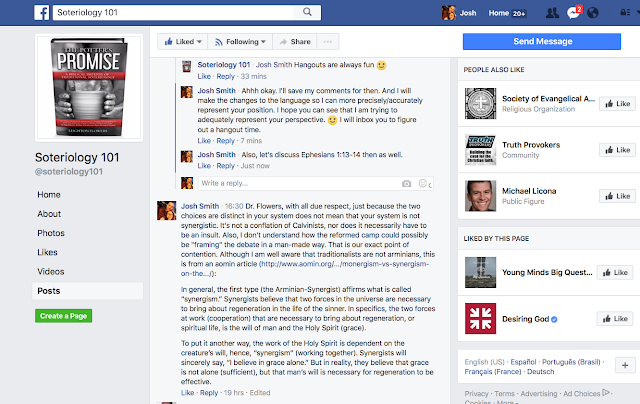The image size is (640, 404).
Task: Click Josh profile picture in top bar
Action: (x=449, y=13)
